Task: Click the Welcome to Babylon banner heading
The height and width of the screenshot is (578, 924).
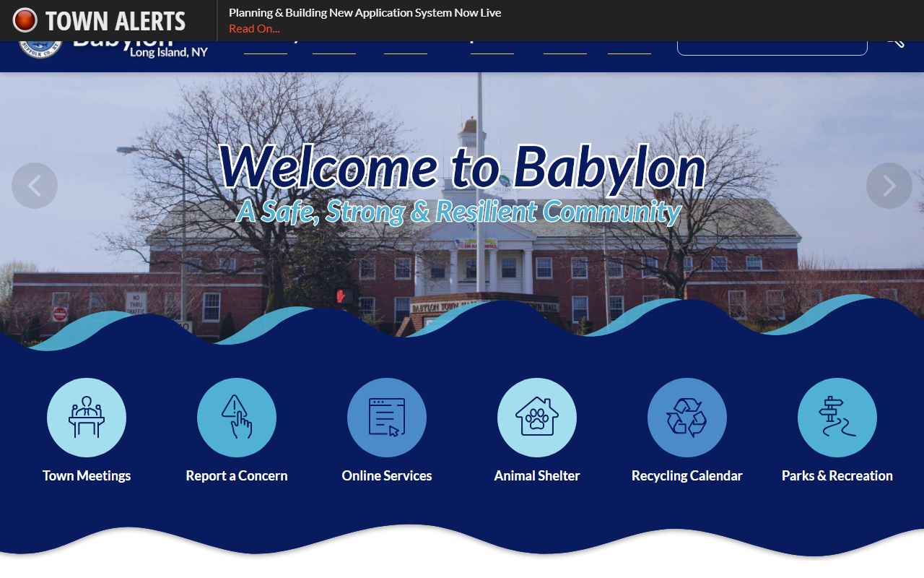Action: point(462,168)
